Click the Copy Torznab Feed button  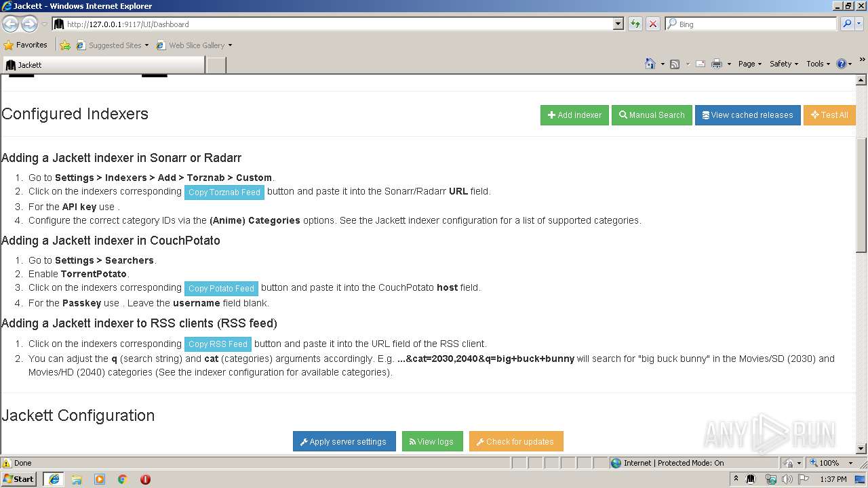coord(224,192)
